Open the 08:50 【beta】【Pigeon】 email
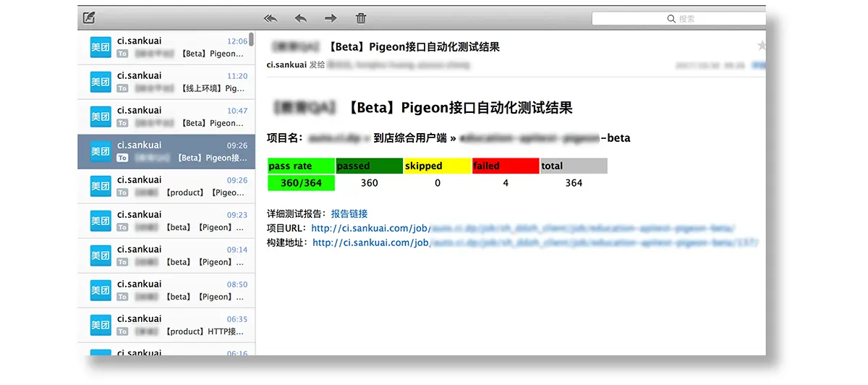 pos(166,290)
